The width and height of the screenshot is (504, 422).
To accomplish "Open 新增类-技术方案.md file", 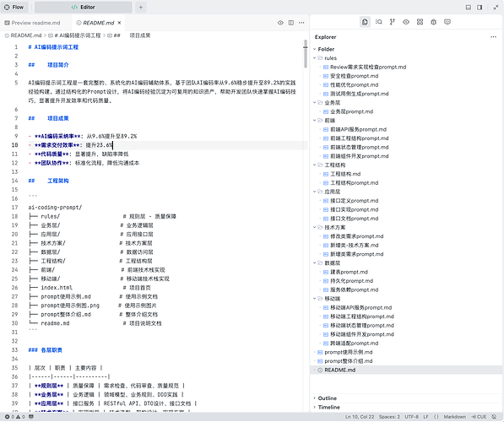I will click(354, 246).
